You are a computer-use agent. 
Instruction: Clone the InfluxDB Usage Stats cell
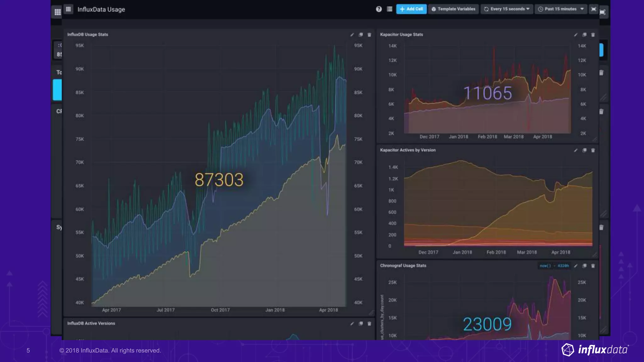[x=361, y=35]
